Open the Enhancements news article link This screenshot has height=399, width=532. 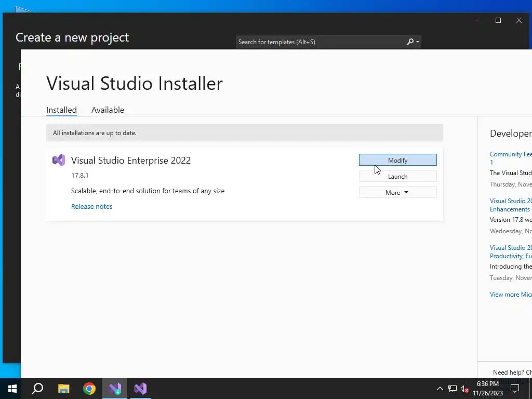tap(511, 205)
